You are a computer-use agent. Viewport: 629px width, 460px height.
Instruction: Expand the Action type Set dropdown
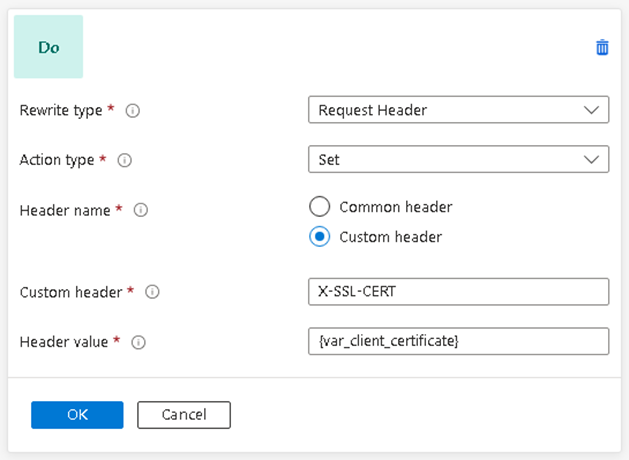point(458,159)
